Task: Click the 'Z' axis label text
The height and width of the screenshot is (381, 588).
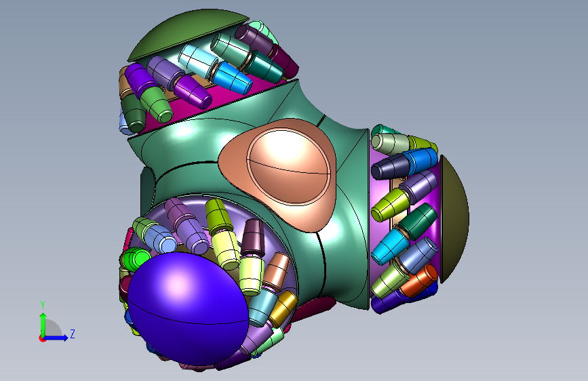Action: coord(73,334)
